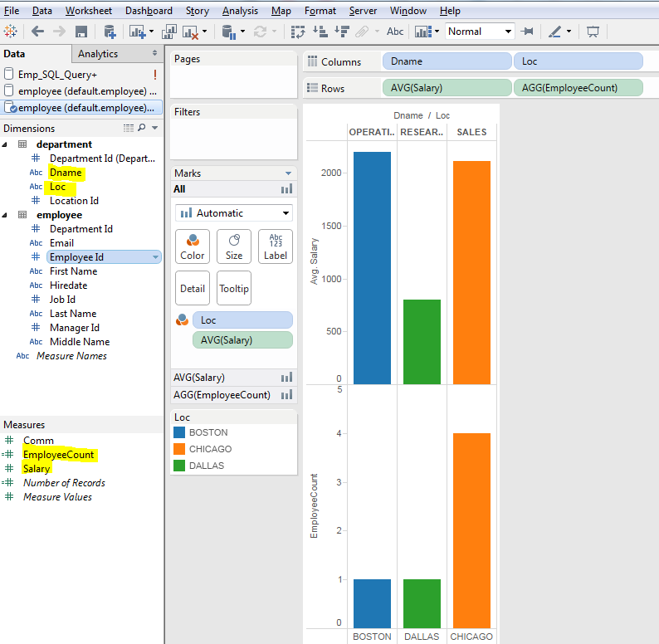Click the Dimensions view-as list icon
The height and width of the screenshot is (644, 659).
click(x=129, y=128)
